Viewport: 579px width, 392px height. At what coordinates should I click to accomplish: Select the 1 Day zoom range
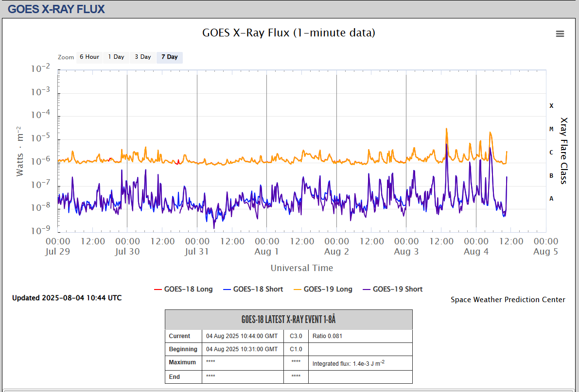[116, 57]
